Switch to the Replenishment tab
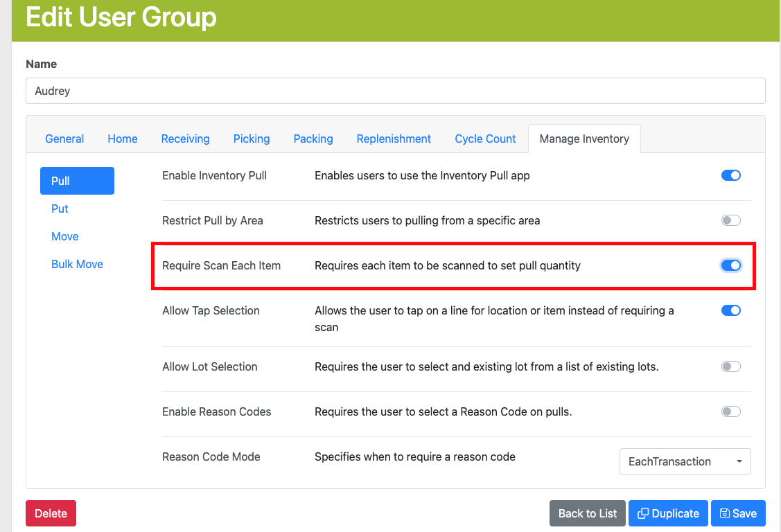This screenshot has width=781, height=532. click(x=394, y=139)
